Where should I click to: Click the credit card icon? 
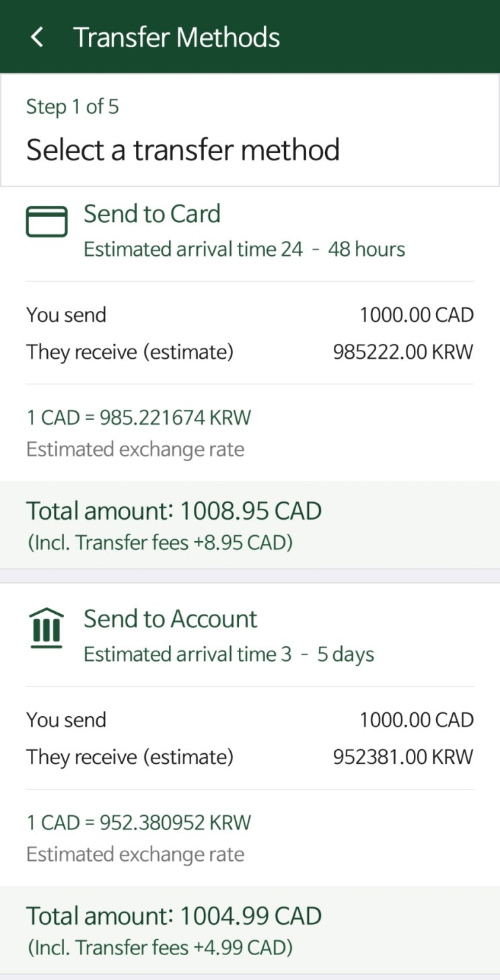46,221
